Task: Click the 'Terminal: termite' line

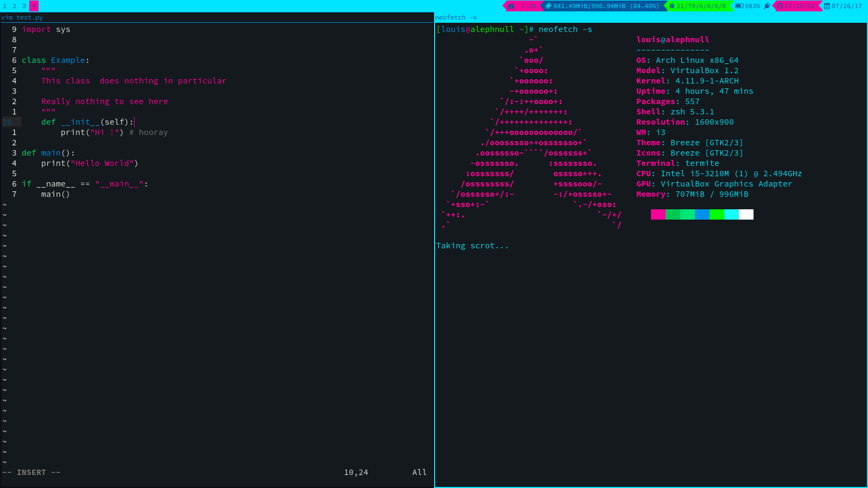Action: coord(678,163)
